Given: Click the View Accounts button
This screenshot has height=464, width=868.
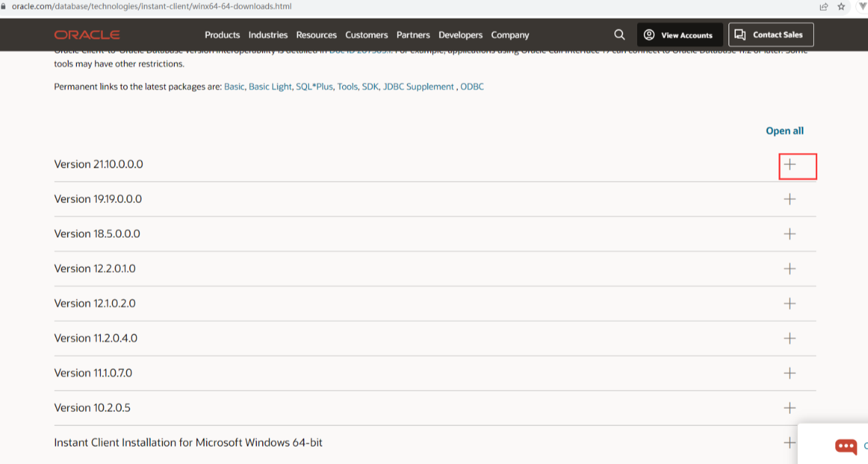Looking at the screenshot, I should coord(680,35).
